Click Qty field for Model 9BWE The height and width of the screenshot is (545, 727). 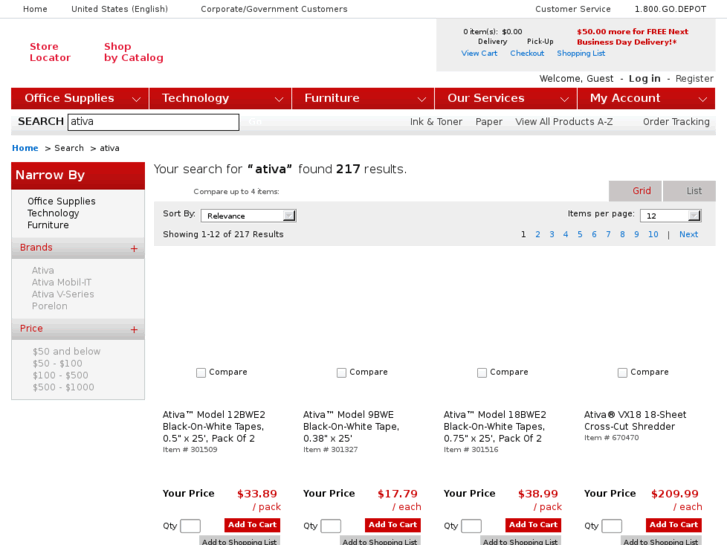point(331,526)
